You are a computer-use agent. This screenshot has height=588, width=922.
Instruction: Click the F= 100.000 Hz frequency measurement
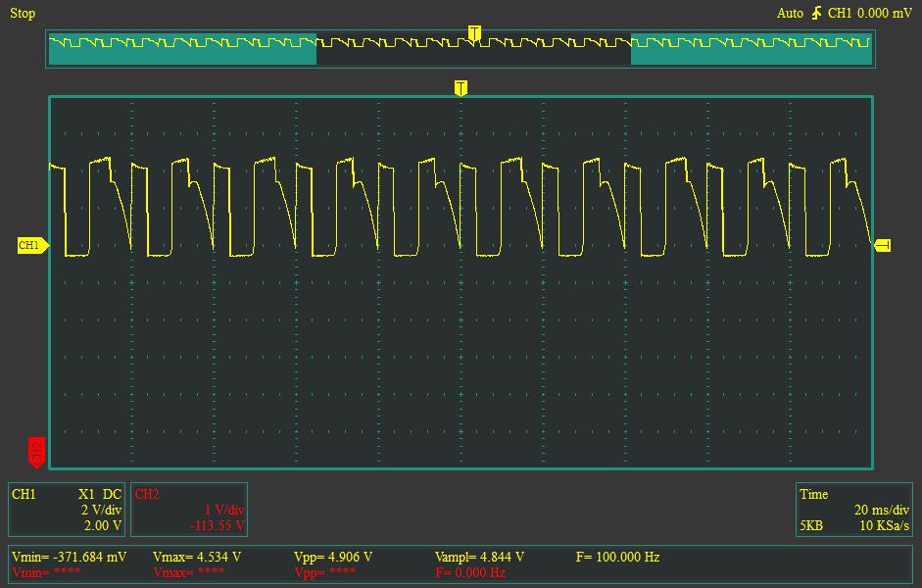coord(617,557)
